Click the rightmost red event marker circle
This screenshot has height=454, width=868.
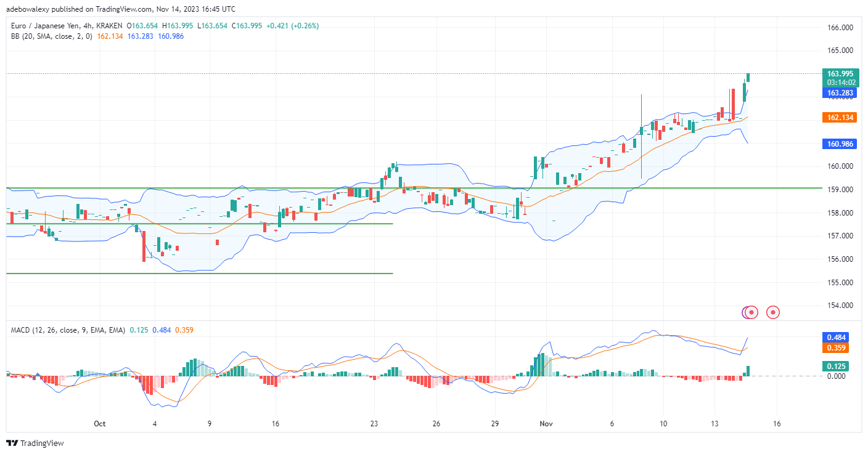[773, 312]
